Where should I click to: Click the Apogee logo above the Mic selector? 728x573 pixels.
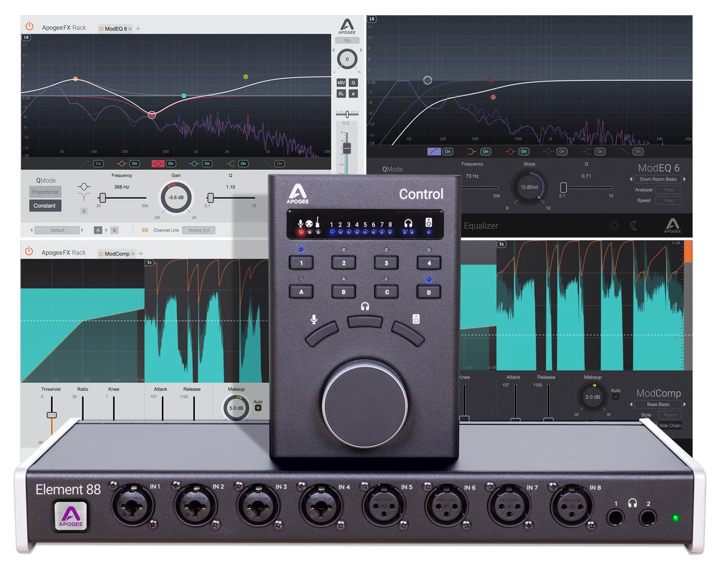(347, 26)
